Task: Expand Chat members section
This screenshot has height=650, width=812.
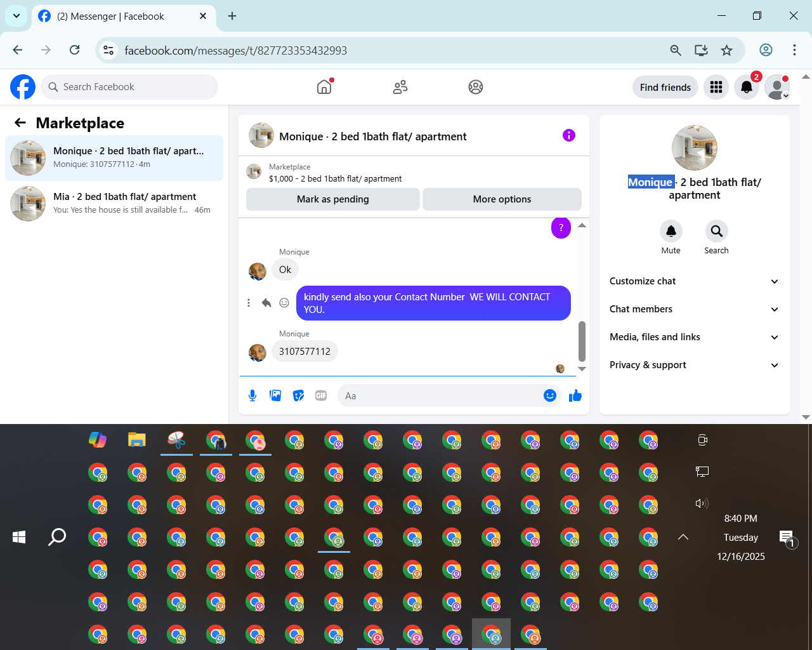Action: [694, 309]
